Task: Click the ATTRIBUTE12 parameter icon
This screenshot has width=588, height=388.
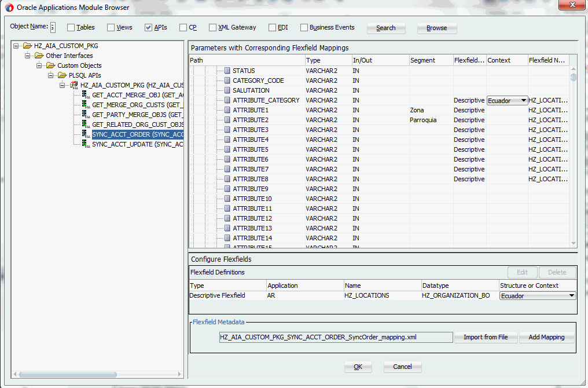Action: (x=227, y=218)
